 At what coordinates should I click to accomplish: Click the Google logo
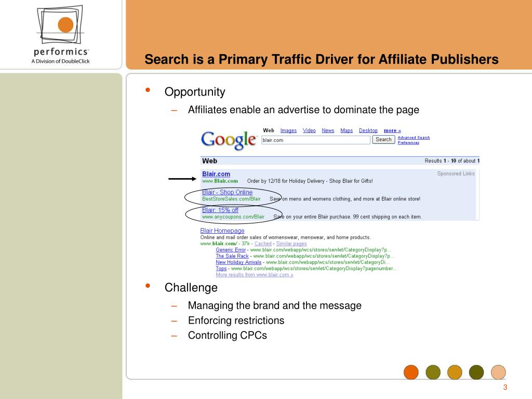pos(229,140)
